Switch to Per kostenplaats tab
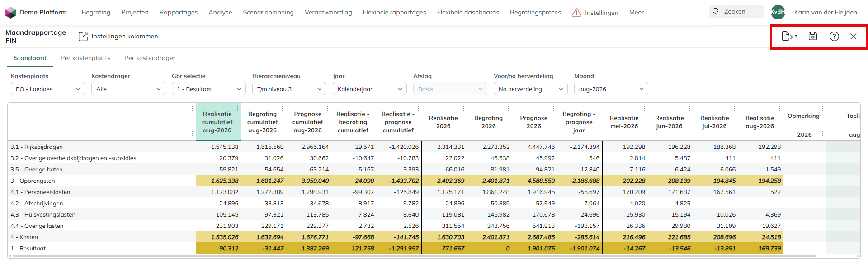Image resolution: width=868 pixels, height=264 pixels. pyautogui.click(x=85, y=58)
